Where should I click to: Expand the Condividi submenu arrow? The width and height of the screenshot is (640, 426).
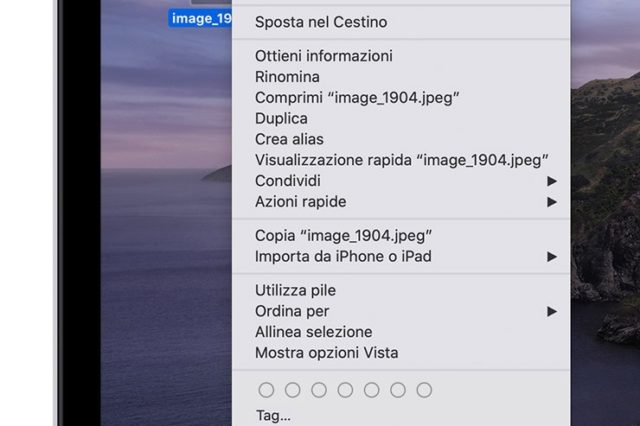[x=551, y=181]
